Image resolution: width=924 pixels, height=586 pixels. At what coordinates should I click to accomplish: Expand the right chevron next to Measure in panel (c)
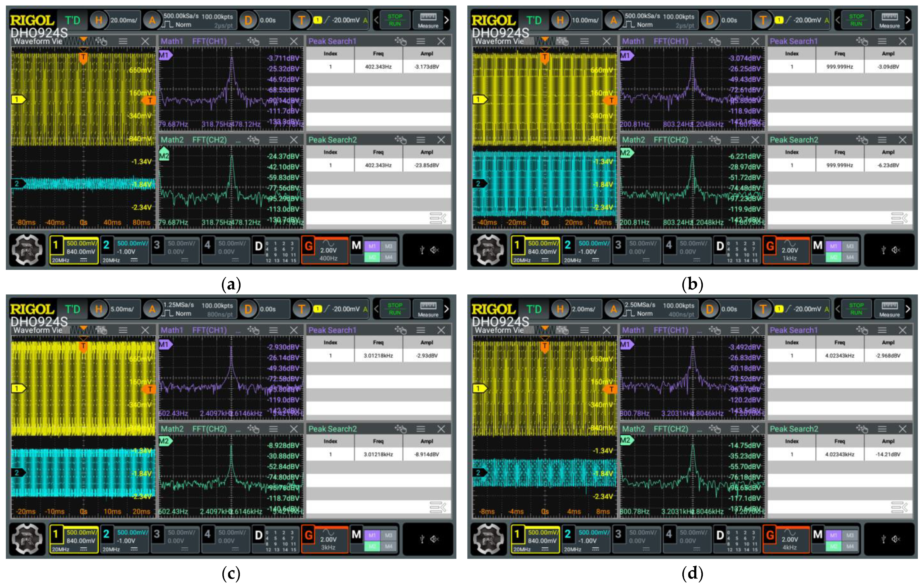click(x=446, y=309)
